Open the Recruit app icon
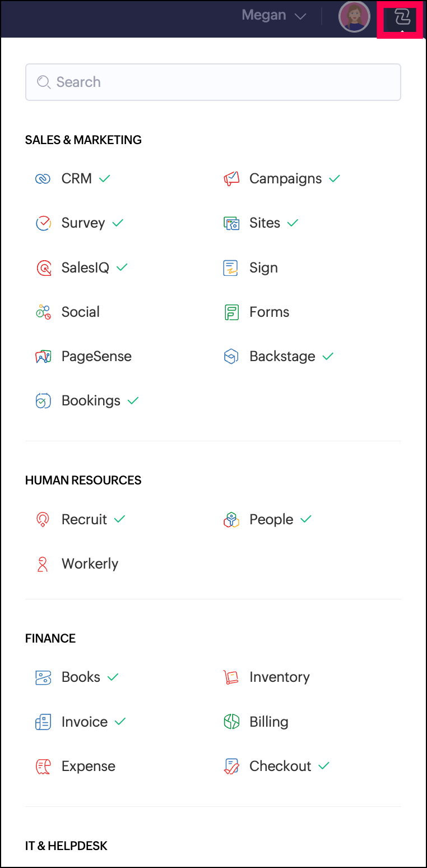The width and height of the screenshot is (427, 868). point(43,520)
